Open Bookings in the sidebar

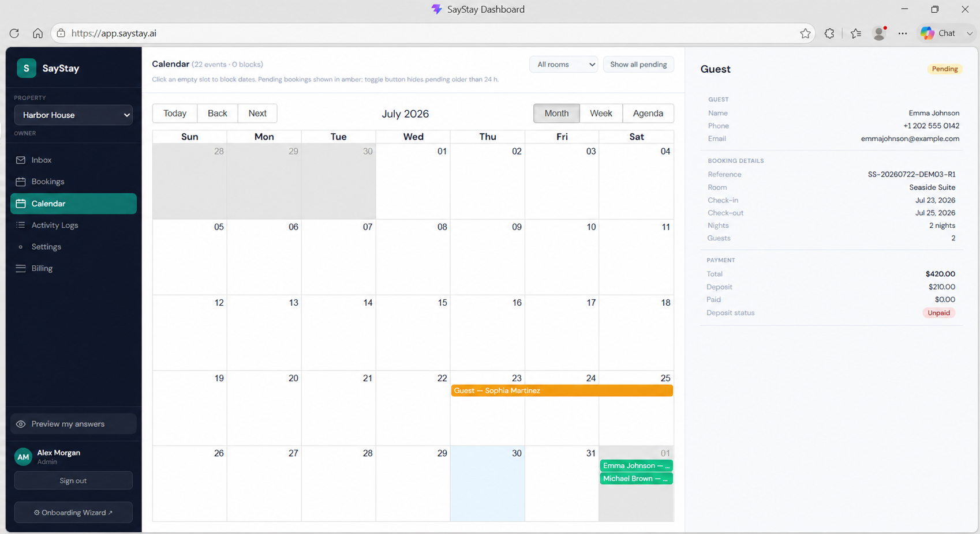[73, 182]
